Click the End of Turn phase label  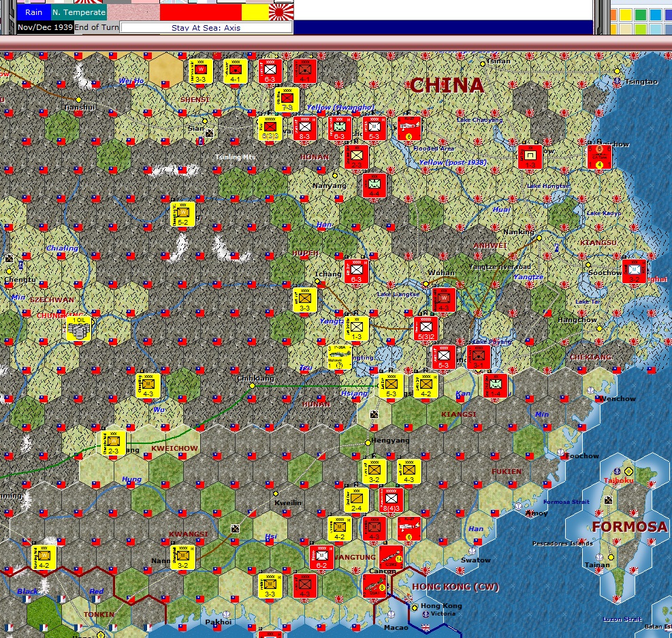[x=97, y=27]
